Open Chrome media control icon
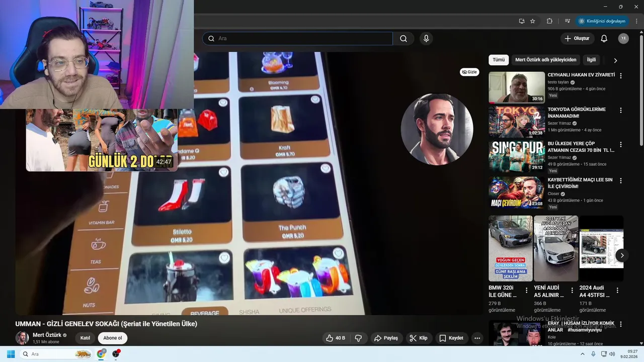644x362 pixels. click(x=568, y=21)
